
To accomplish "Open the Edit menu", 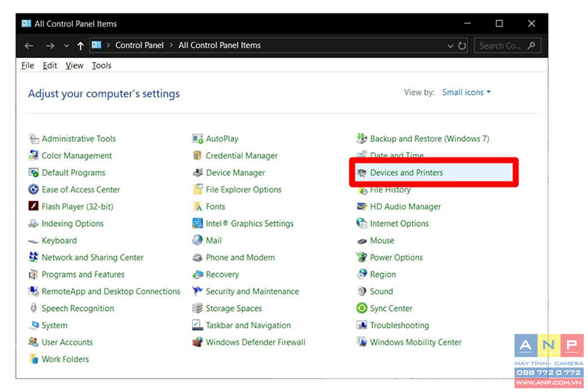I will [x=49, y=65].
